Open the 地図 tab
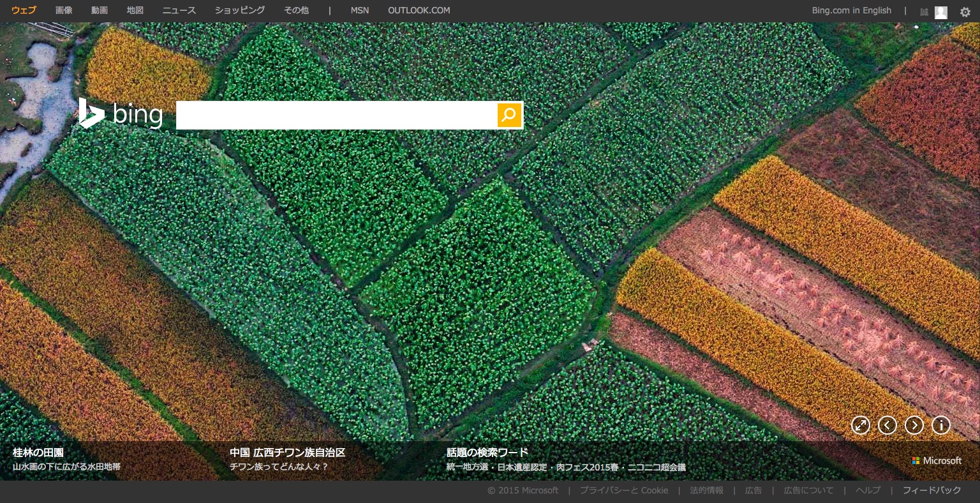980x503 pixels. [135, 10]
